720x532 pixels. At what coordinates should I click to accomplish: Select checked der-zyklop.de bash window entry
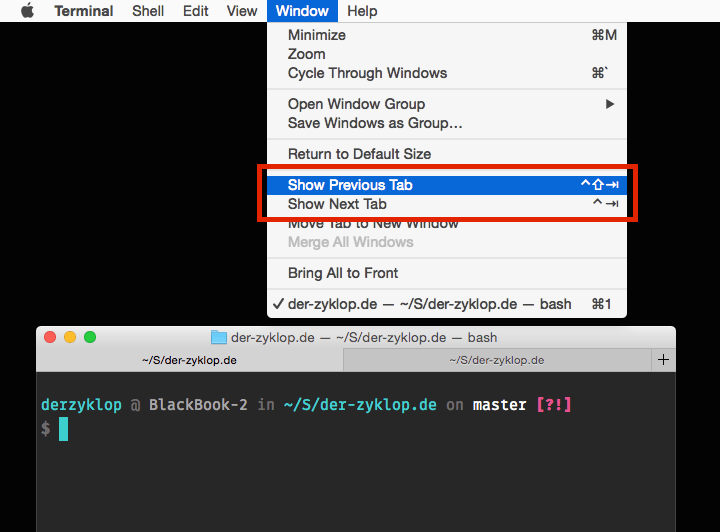coord(429,304)
